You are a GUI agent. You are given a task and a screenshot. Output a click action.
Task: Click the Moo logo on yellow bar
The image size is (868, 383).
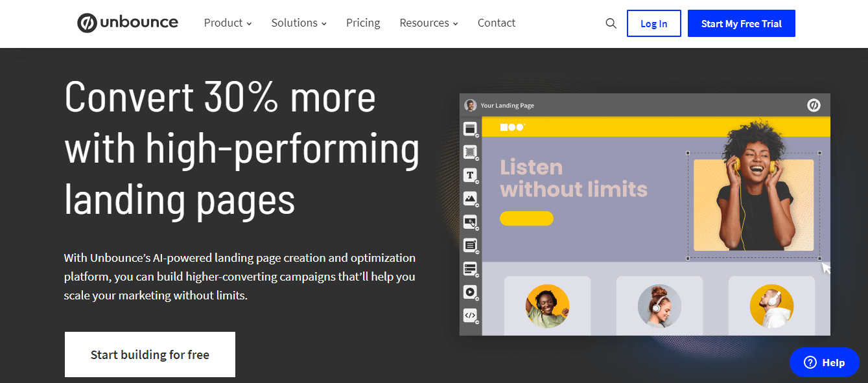[512, 127]
